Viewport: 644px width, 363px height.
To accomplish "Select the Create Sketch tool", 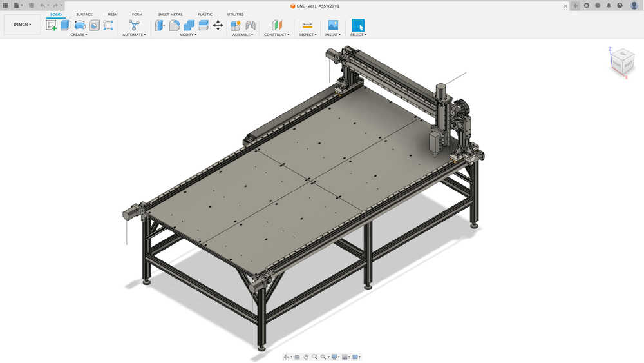I will point(52,25).
